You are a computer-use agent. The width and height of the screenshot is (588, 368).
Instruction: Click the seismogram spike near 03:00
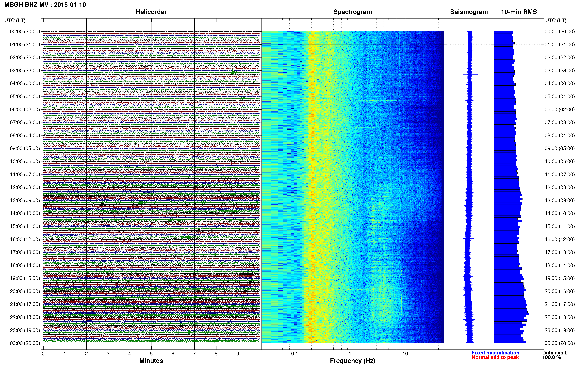tap(470, 74)
